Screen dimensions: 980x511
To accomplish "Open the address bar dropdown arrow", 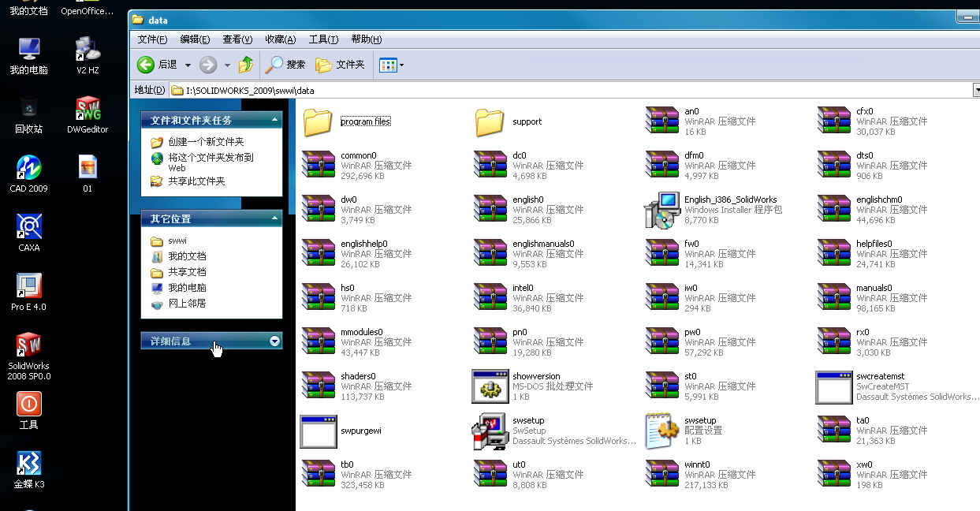I will (976, 90).
